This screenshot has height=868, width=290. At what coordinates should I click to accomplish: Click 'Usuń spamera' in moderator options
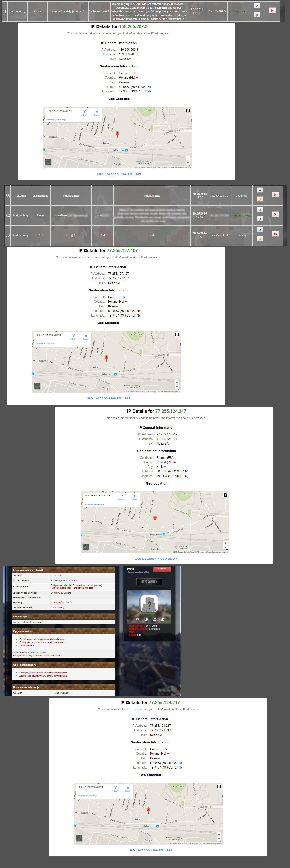[27, 645]
